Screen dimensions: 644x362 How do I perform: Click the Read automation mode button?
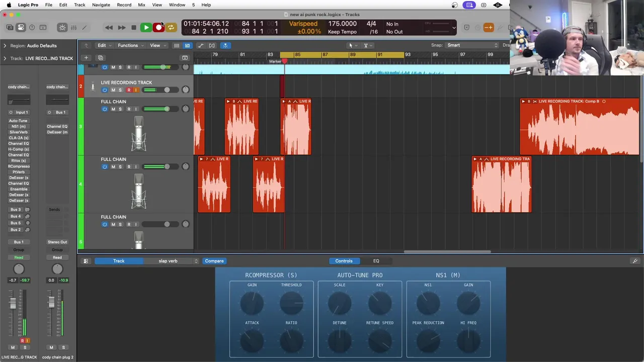click(x=19, y=257)
